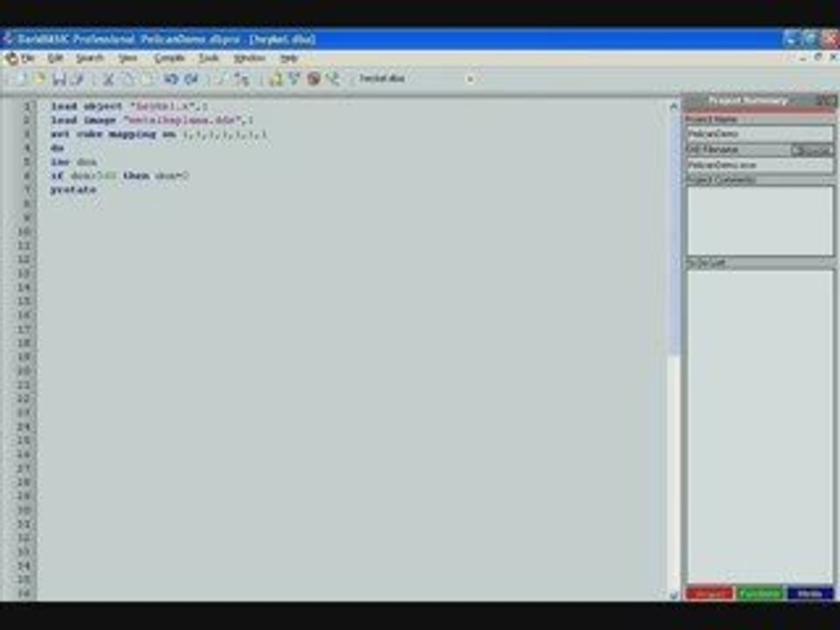Click the green check compile icon
Screen dimensions: 840x630
294,80
